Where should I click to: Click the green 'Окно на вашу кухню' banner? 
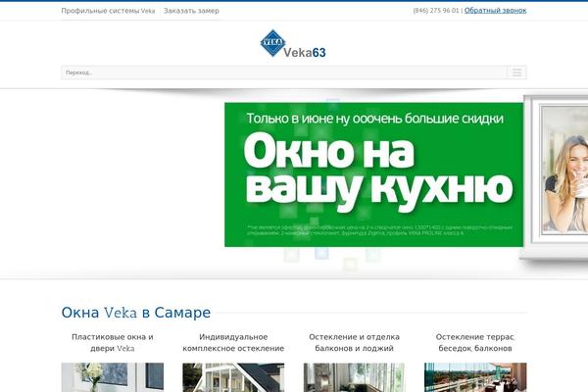click(x=374, y=174)
